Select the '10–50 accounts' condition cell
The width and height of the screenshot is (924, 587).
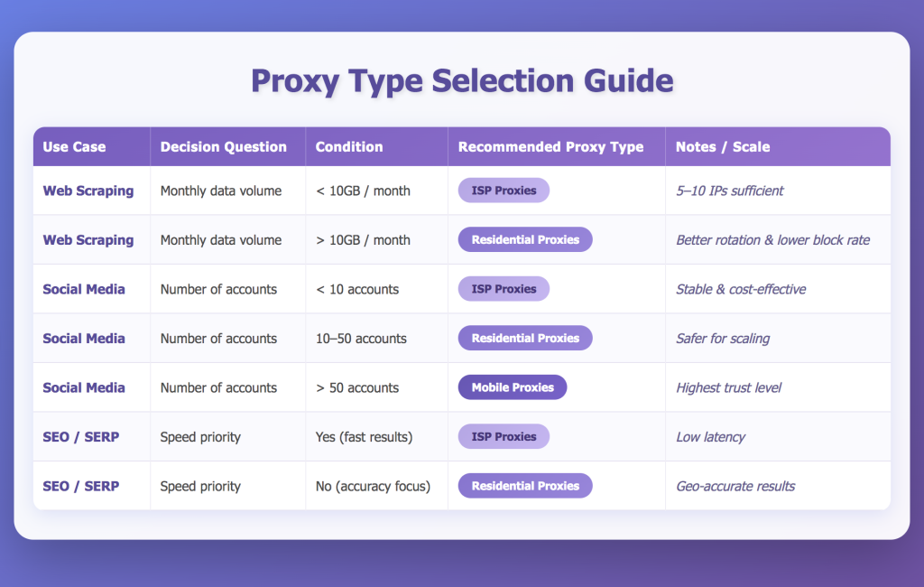pyautogui.click(x=361, y=339)
